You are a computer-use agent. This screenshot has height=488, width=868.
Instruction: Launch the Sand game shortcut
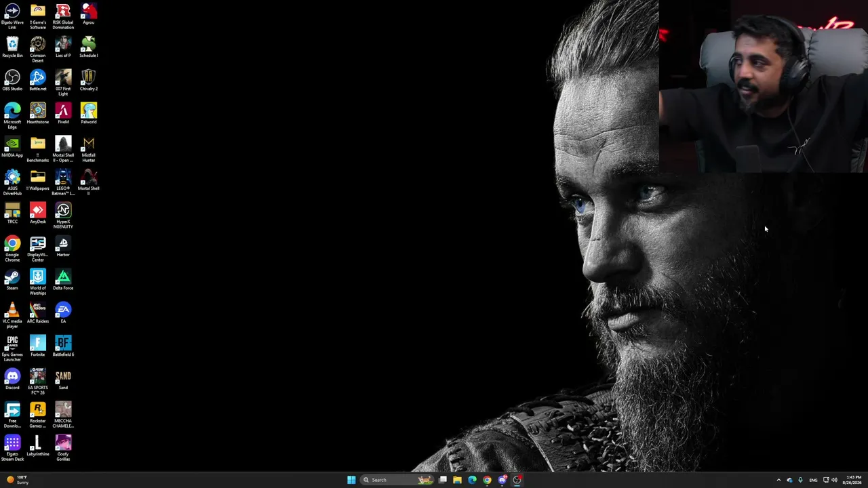coord(63,380)
